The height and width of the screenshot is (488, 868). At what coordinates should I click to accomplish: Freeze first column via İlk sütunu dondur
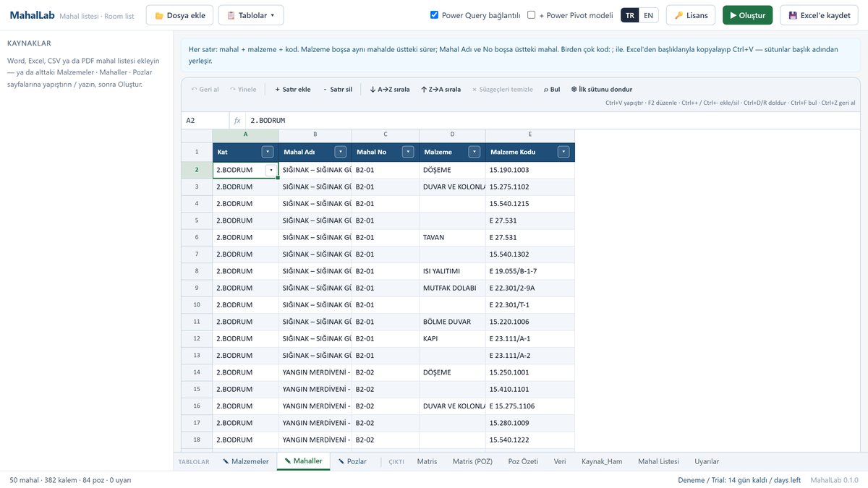click(601, 90)
